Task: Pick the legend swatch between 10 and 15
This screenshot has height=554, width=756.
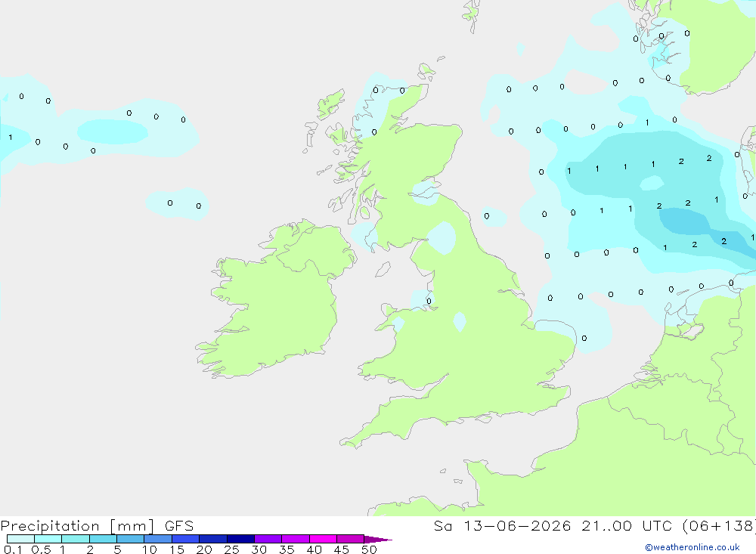Action: [158, 539]
